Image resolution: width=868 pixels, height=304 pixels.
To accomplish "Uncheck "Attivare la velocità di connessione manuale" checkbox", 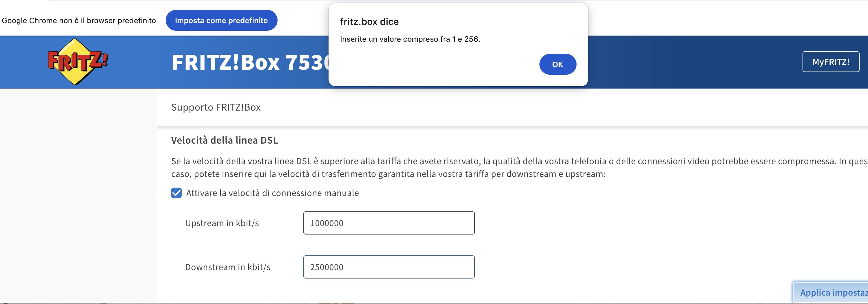I will (x=176, y=193).
